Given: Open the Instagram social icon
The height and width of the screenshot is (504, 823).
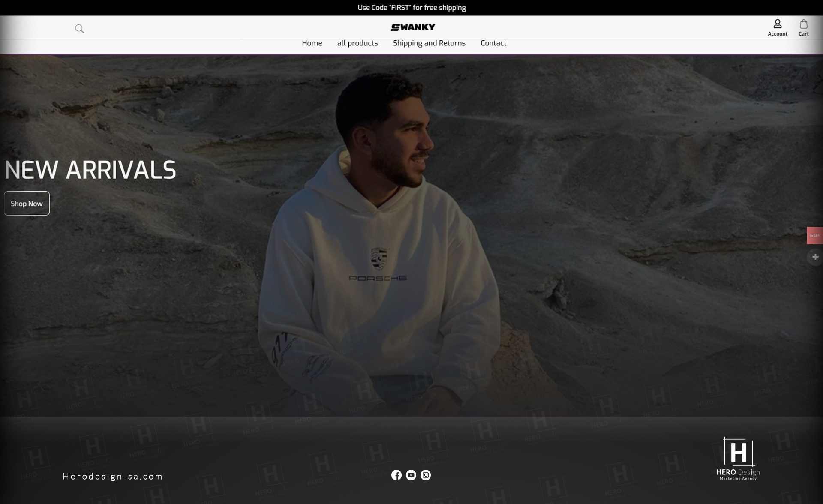Looking at the screenshot, I should point(426,475).
